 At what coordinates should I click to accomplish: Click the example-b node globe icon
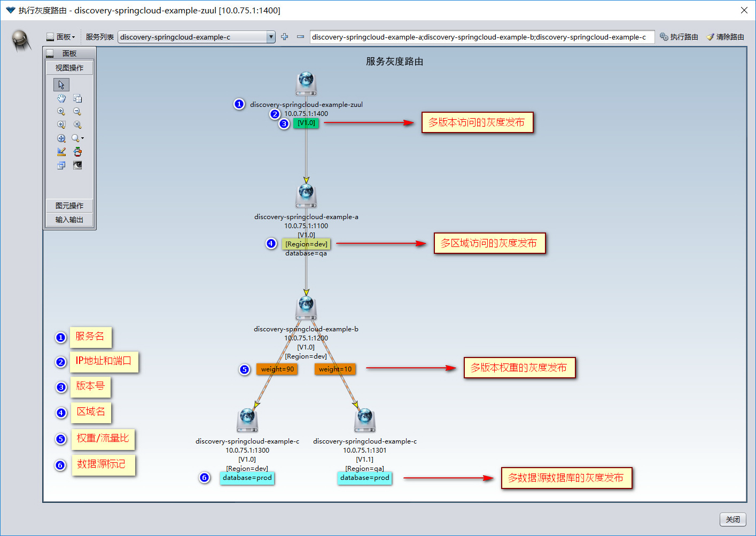pos(306,308)
